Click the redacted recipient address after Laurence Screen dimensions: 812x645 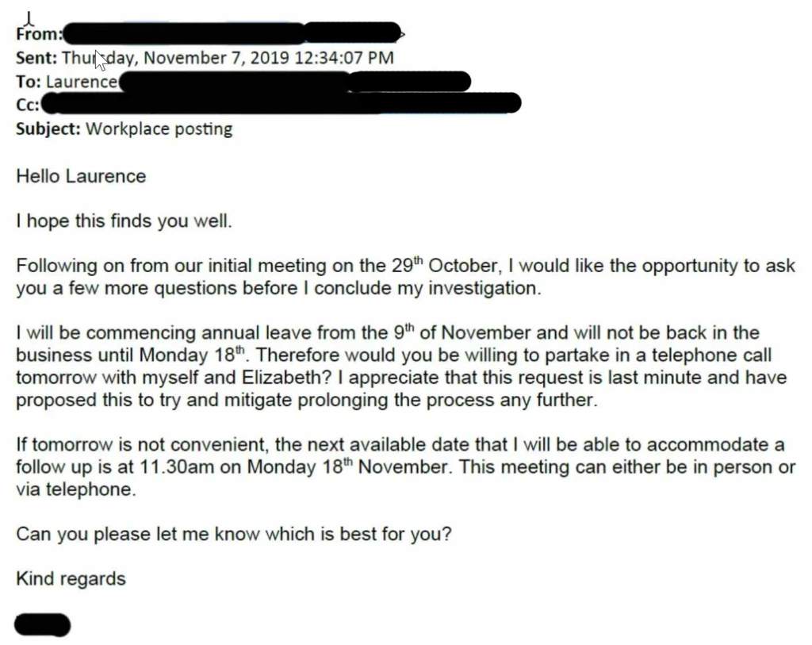pos(293,81)
